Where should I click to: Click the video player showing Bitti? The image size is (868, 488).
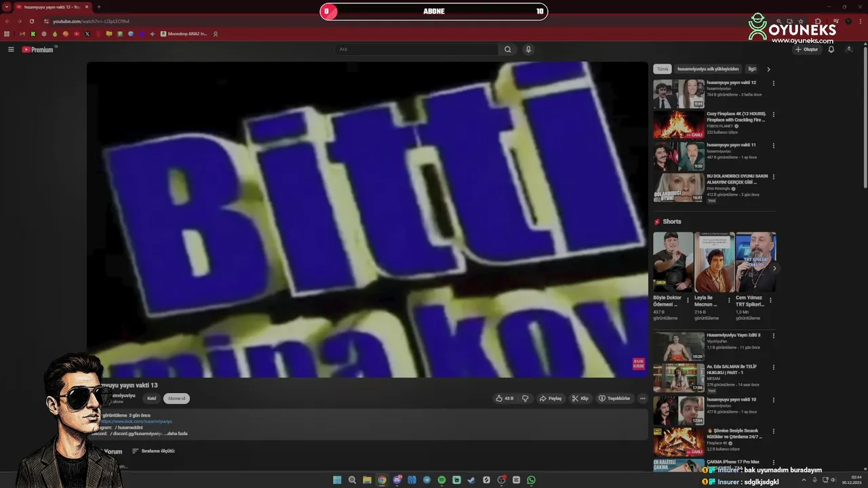click(x=368, y=220)
